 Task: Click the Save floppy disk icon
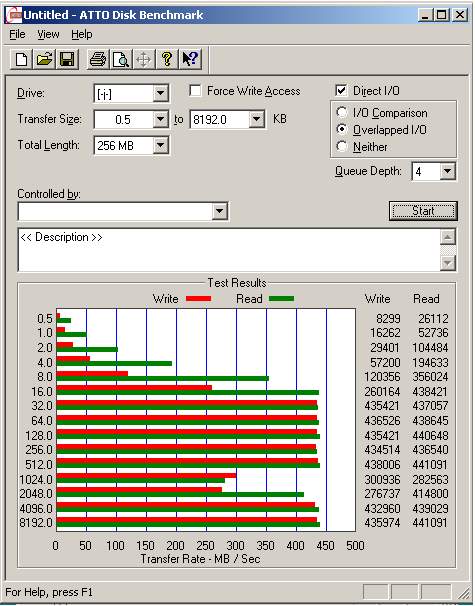coord(67,60)
